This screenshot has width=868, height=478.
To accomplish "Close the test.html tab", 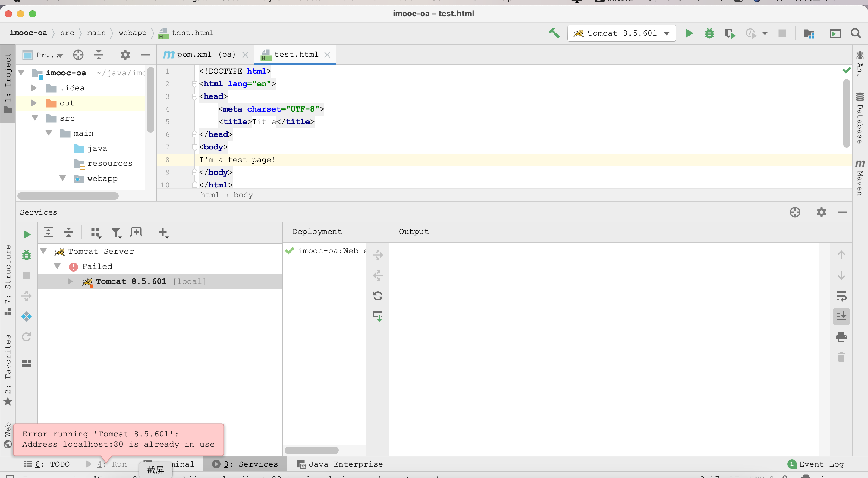I will point(327,55).
